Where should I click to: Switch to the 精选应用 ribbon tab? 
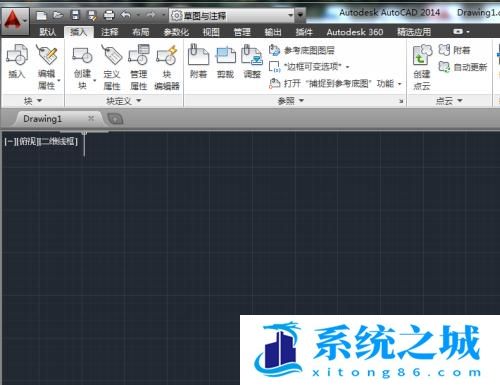(x=414, y=32)
